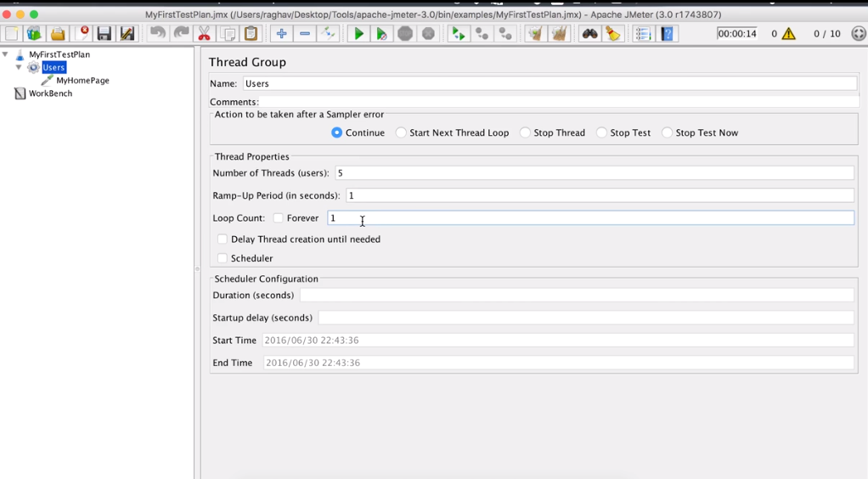The height and width of the screenshot is (479, 868).
Task: Click Start no pauses icon
Action: click(381, 34)
